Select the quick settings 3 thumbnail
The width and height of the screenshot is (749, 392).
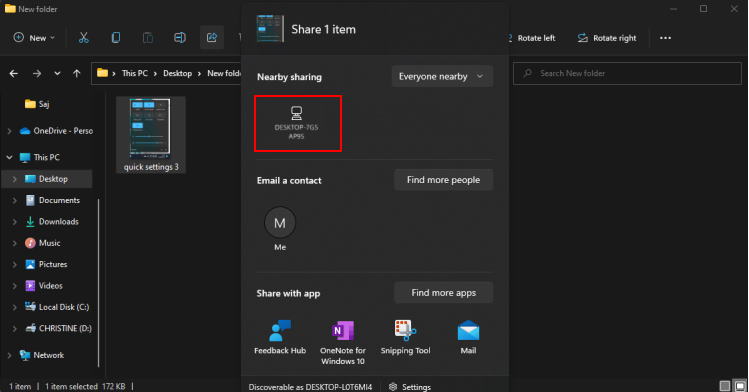150,135
